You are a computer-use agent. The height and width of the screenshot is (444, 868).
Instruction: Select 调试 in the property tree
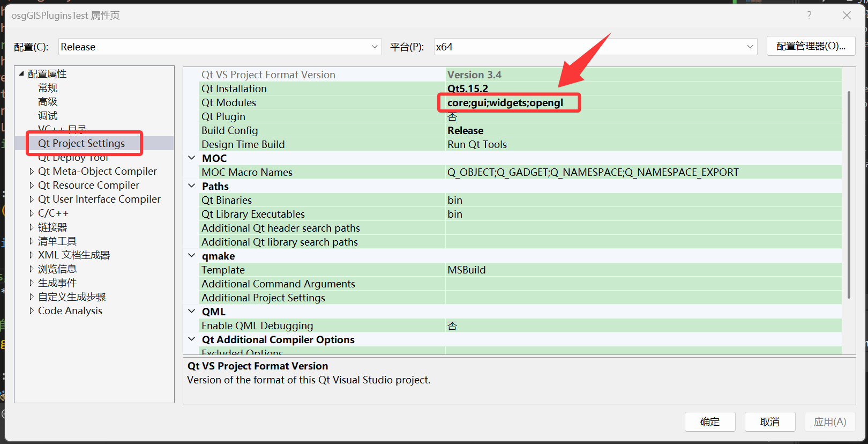tap(48, 115)
